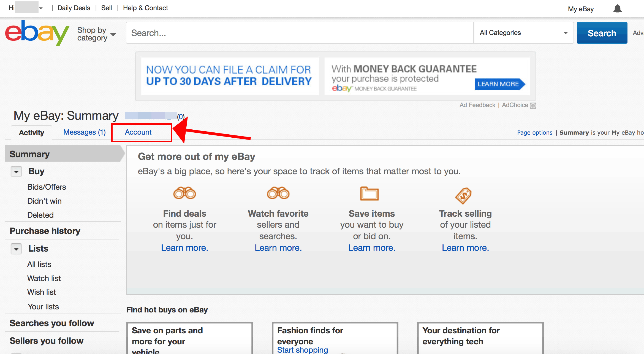
Task: Click Learn more under Watch favorite
Action: click(x=278, y=248)
